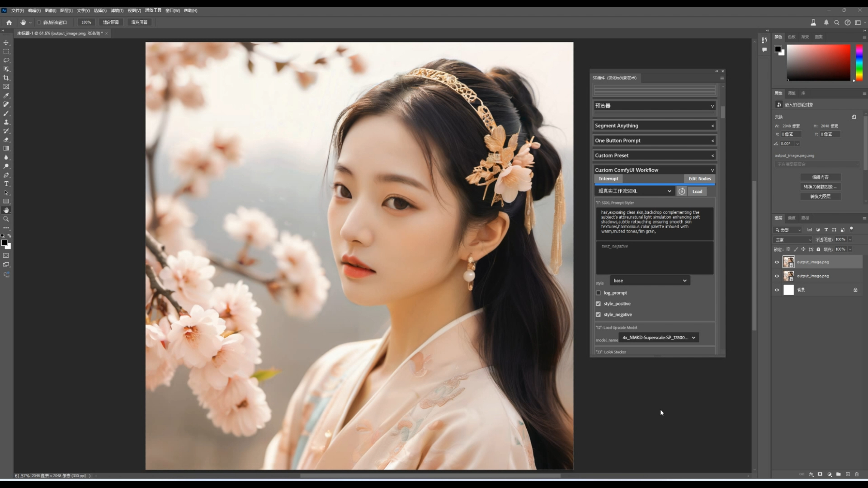Click the Load button for SDXL workflow

coord(697,191)
